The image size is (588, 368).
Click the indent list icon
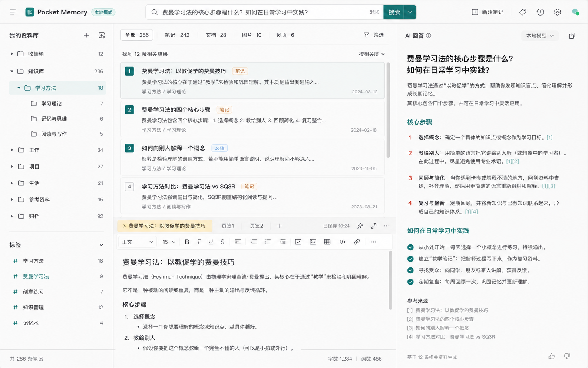tap(283, 242)
